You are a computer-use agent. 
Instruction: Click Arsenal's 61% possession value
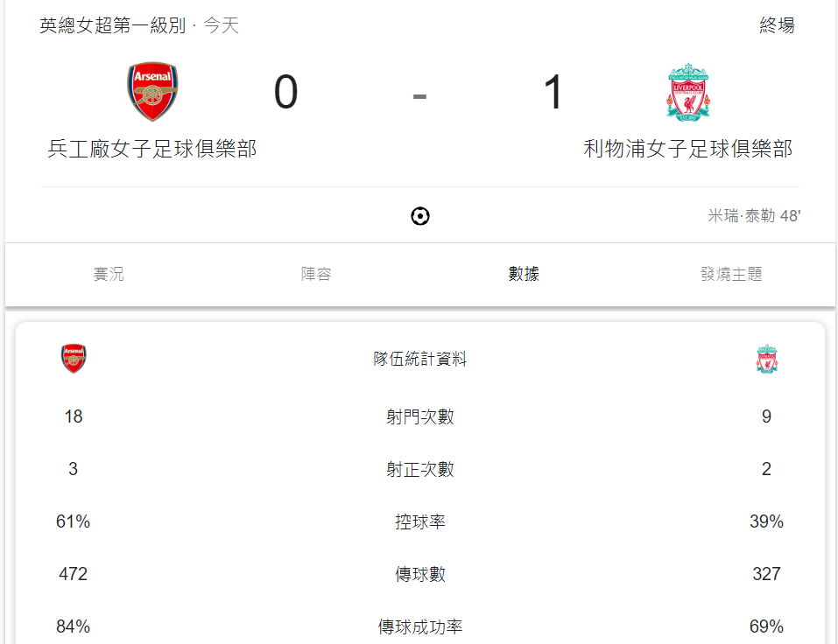(74, 521)
